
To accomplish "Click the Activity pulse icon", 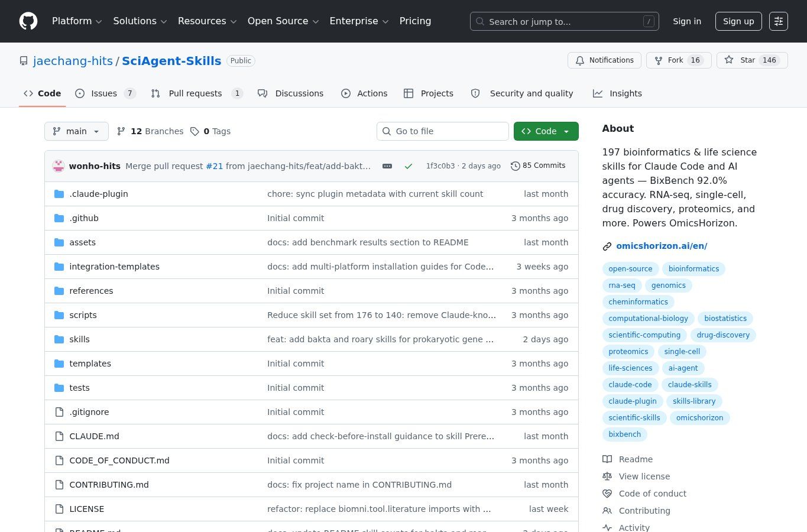I will click(x=607, y=528).
